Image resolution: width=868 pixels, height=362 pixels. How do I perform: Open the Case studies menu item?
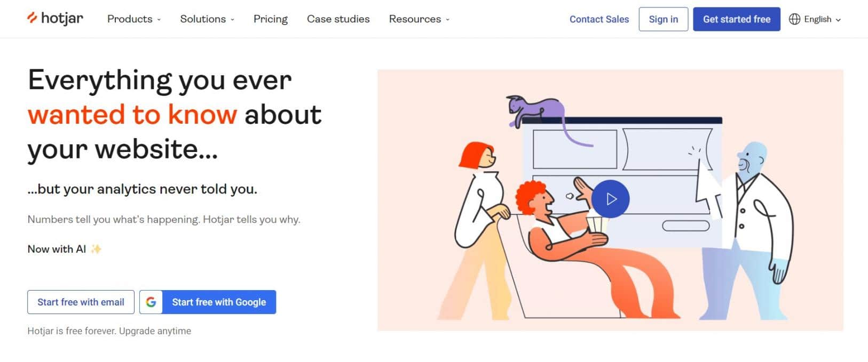pos(338,19)
